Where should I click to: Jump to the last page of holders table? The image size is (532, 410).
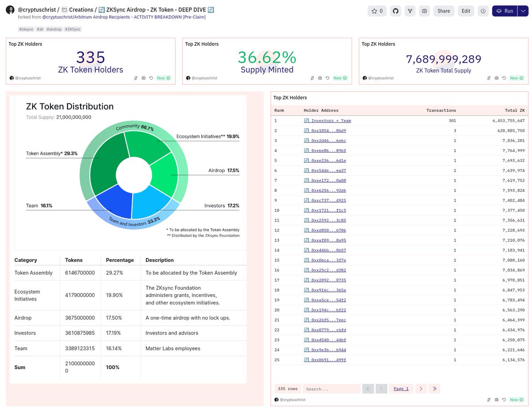pos(434,389)
